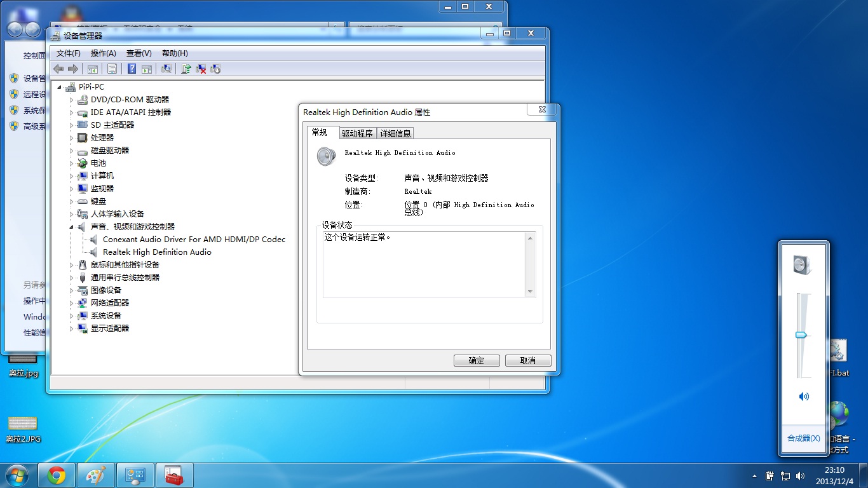Click the scan for hardware changes toolbar icon
The image size is (868, 488).
(166, 69)
